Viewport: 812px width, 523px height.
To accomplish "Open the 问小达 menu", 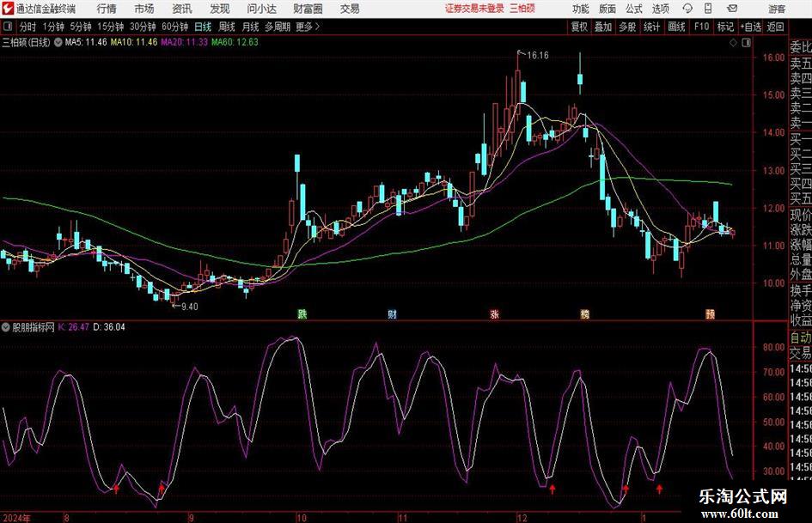I will (x=261, y=9).
